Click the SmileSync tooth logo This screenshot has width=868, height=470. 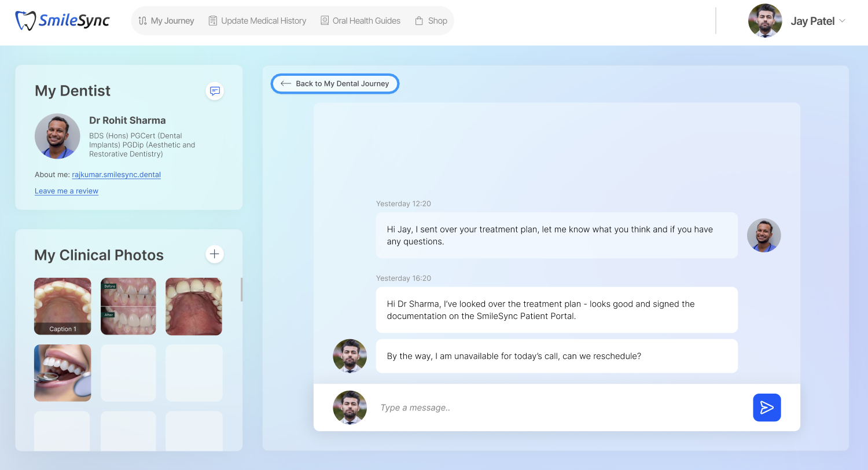[x=25, y=21]
